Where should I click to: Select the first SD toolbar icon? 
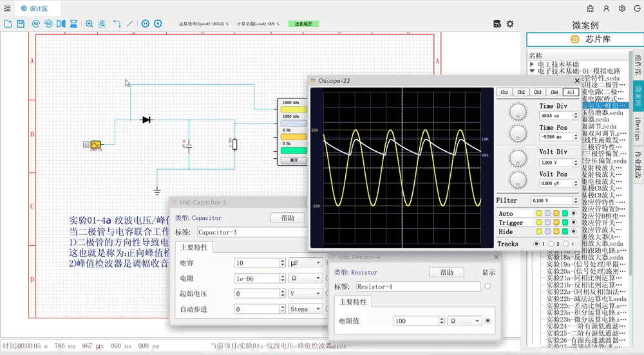click(35, 24)
